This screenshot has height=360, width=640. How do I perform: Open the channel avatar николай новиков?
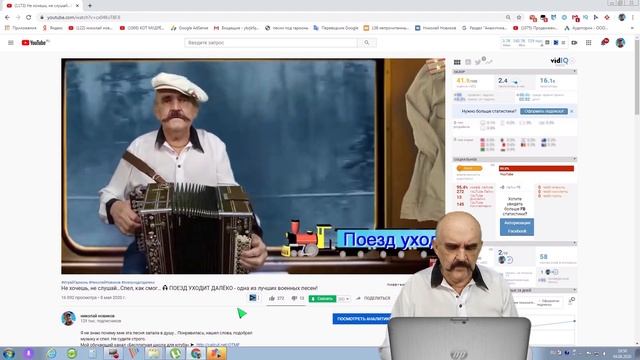[69, 318]
